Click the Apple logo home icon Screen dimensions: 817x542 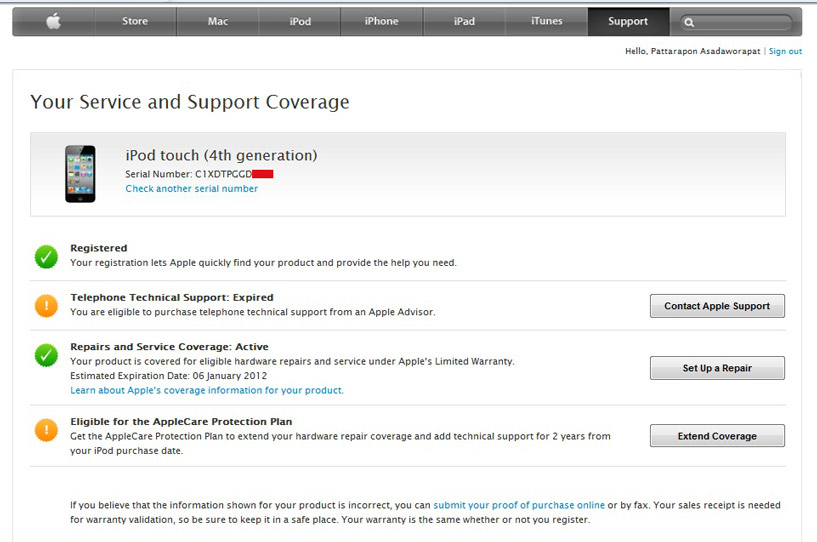(x=53, y=22)
